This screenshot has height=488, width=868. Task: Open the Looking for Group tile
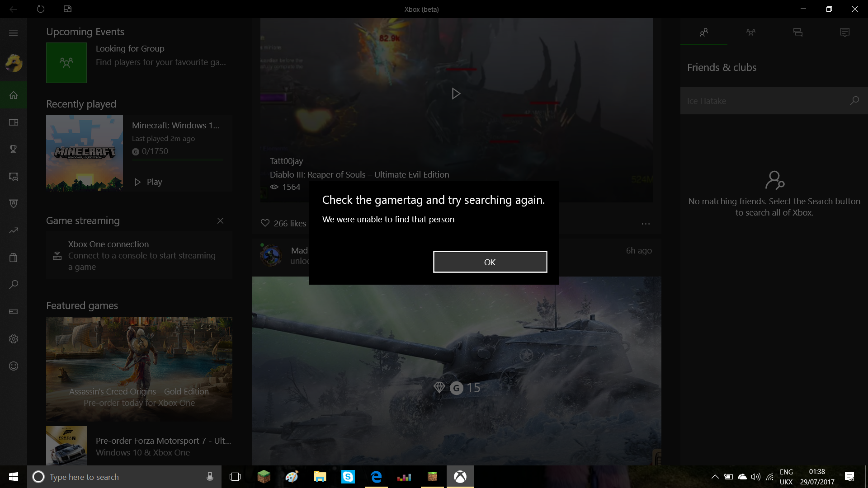point(66,63)
